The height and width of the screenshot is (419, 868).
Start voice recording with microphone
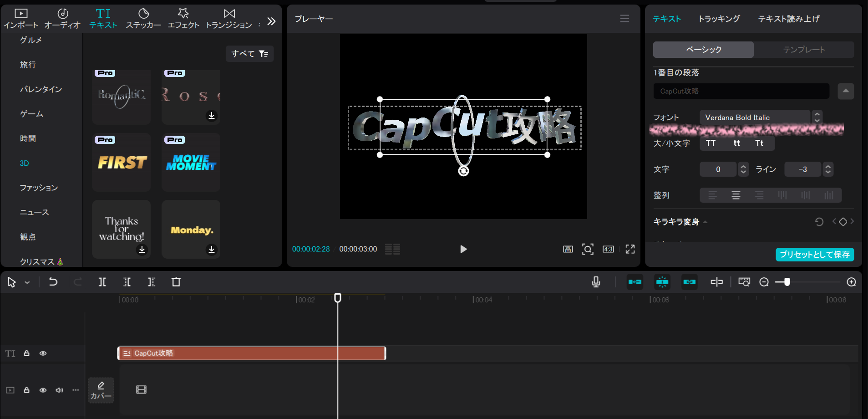[596, 282]
